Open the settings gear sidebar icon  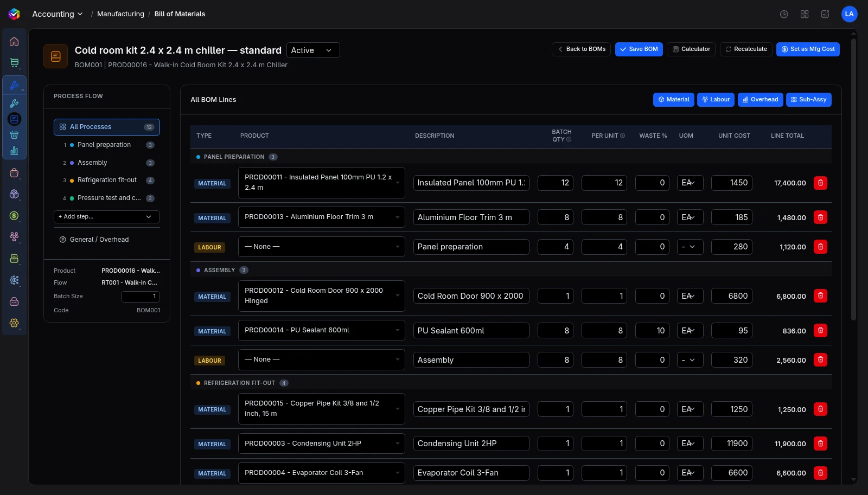click(14, 323)
